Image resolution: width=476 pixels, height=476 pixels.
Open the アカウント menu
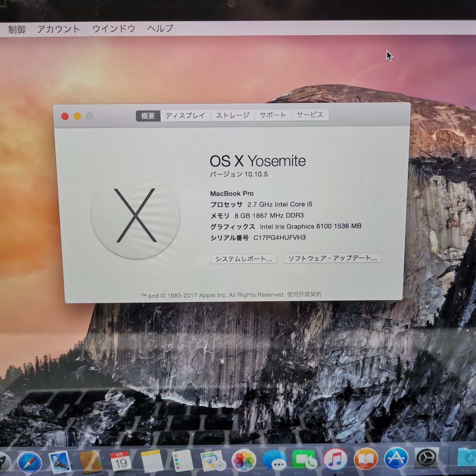tap(59, 29)
